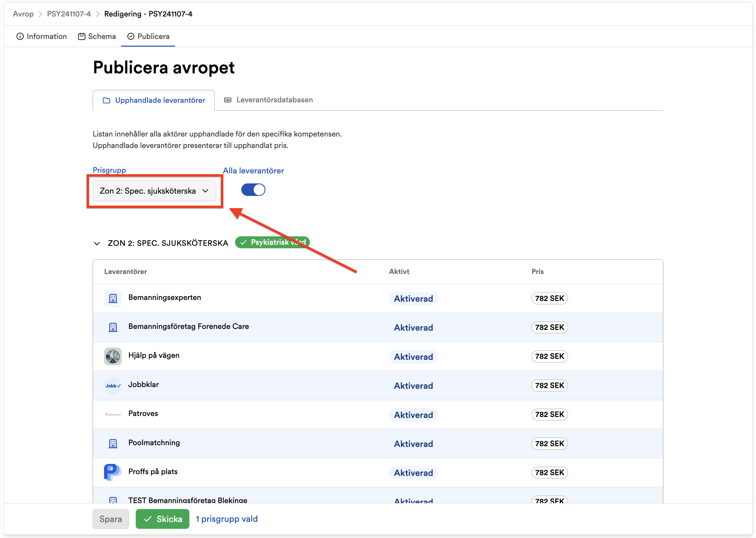
Task: Open the Information tab
Action: [x=41, y=36]
